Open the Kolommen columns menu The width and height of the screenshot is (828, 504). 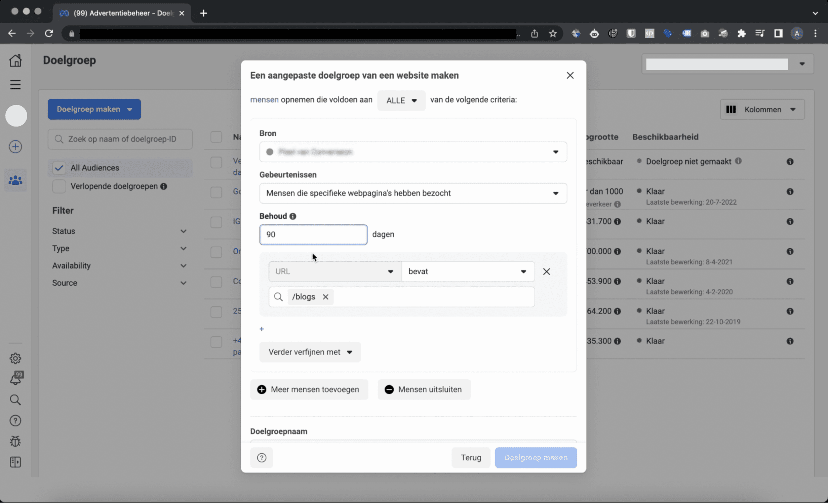(762, 110)
